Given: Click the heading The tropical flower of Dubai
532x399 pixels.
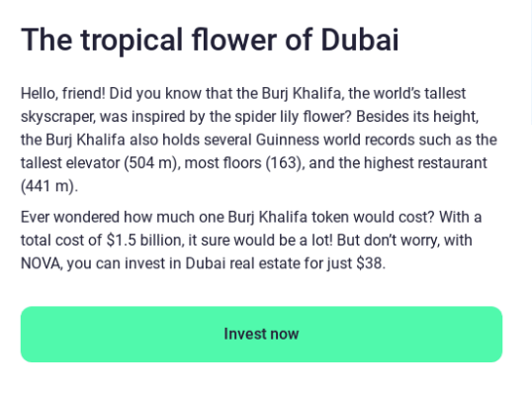Looking at the screenshot, I should pyautogui.click(x=210, y=41).
